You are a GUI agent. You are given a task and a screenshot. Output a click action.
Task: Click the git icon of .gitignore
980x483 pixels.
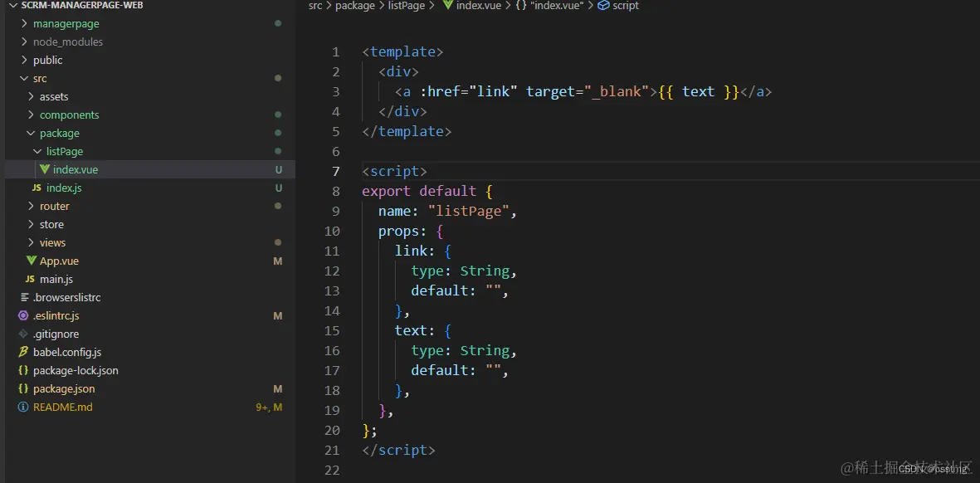coord(24,334)
